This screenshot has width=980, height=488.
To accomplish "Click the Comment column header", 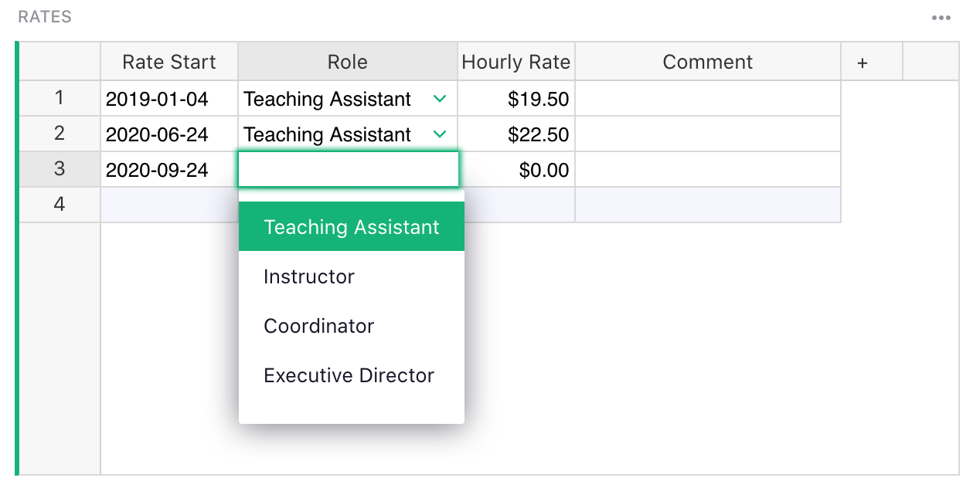I will (x=707, y=61).
